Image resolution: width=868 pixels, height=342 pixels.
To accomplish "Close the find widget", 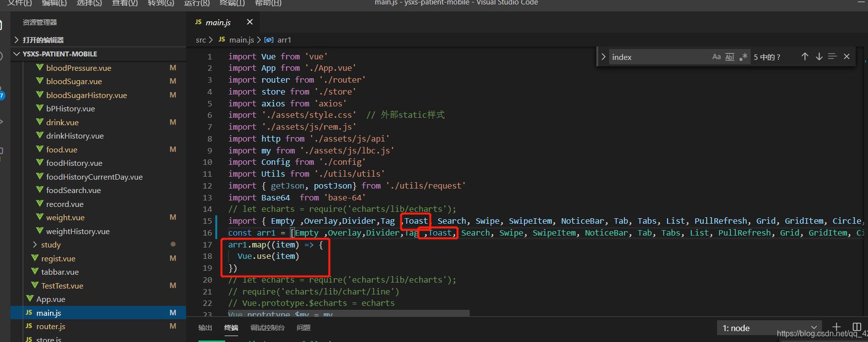I will point(847,57).
